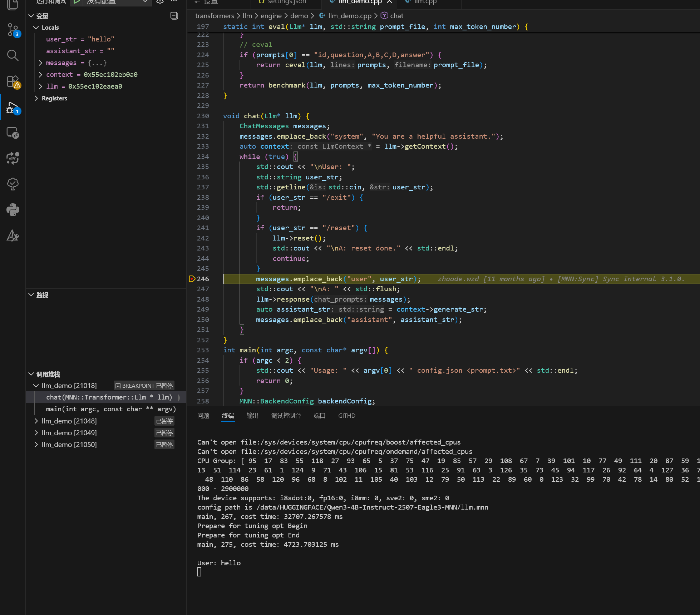This screenshot has height=615, width=700.
Task: Open the Remote Explorer icon
Action: pos(13,133)
